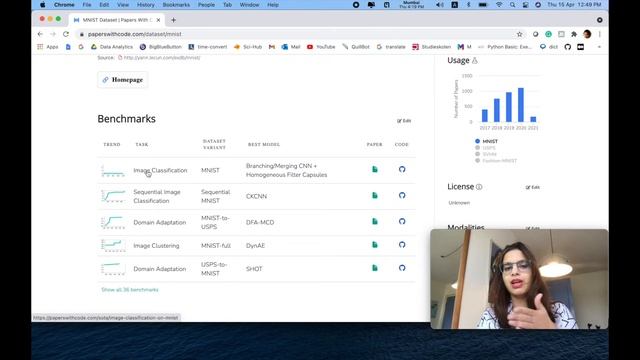
Task: Click the 2017 bar in Usage chart
Action: pos(484,116)
